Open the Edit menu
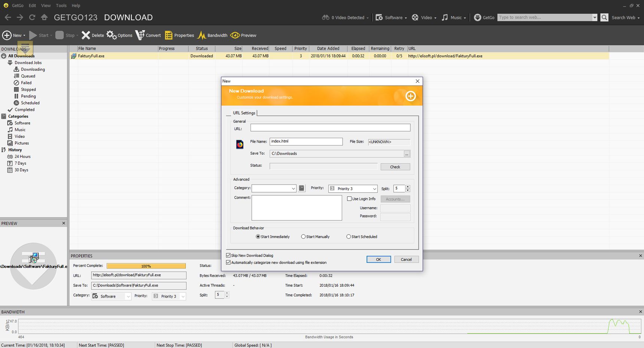The image size is (644, 348). click(x=33, y=5)
